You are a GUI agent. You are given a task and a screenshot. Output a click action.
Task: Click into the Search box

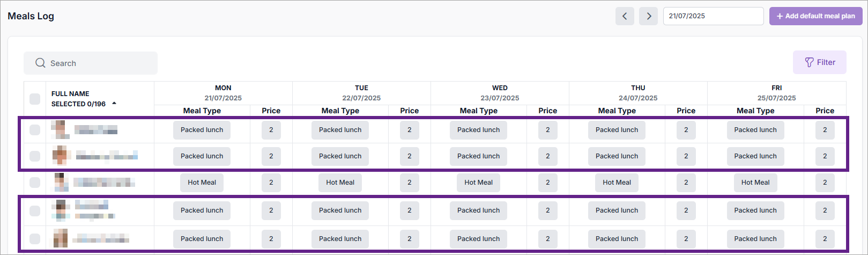tap(97, 63)
